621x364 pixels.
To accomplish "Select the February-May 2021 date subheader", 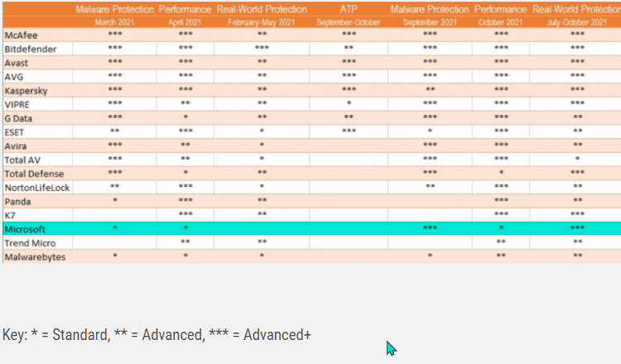I will 262,22.
